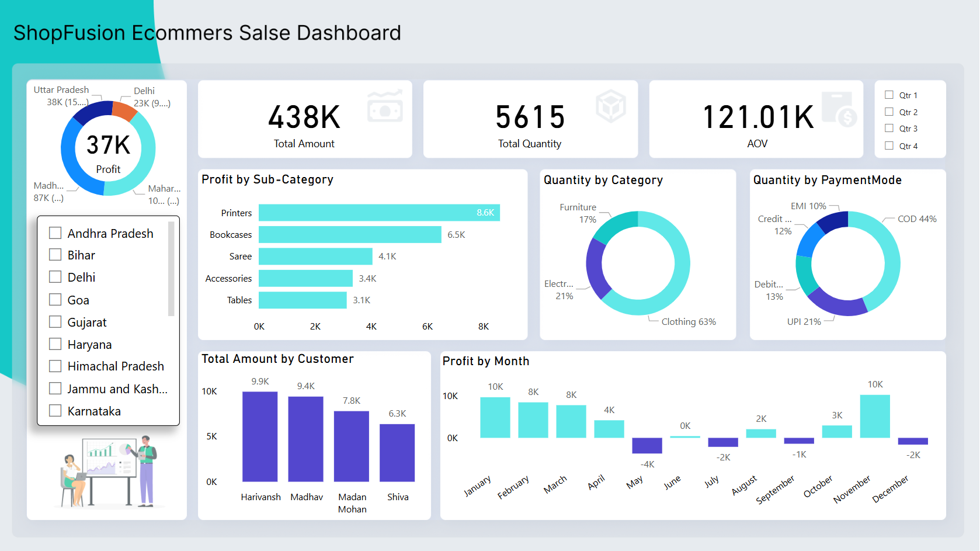Click the Printers bar in Profit by Sub-Category
The width and height of the screenshot is (980, 551).
point(378,213)
